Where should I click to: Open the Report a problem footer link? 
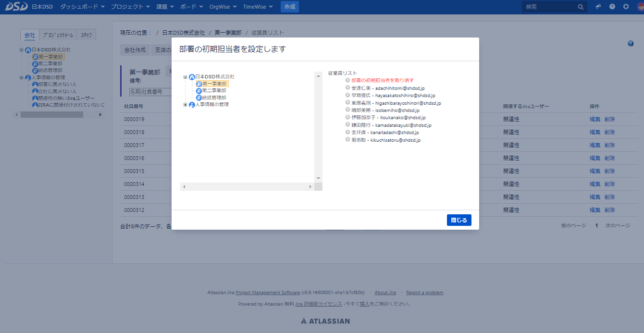coord(425,293)
